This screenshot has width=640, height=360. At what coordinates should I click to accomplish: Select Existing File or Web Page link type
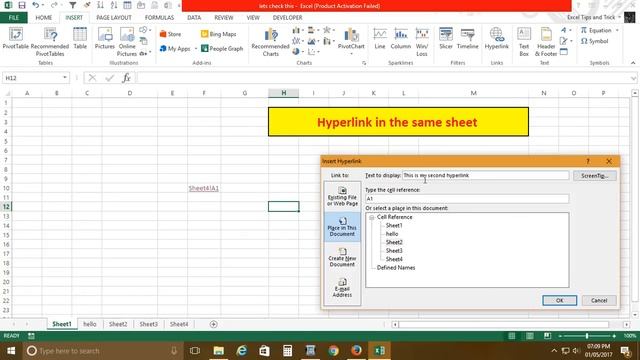(x=342, y=196)
